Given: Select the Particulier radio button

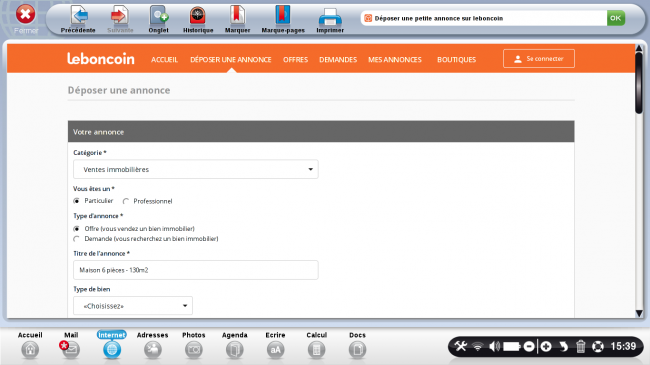Looking at the screenshot, I should coord(76,201).
